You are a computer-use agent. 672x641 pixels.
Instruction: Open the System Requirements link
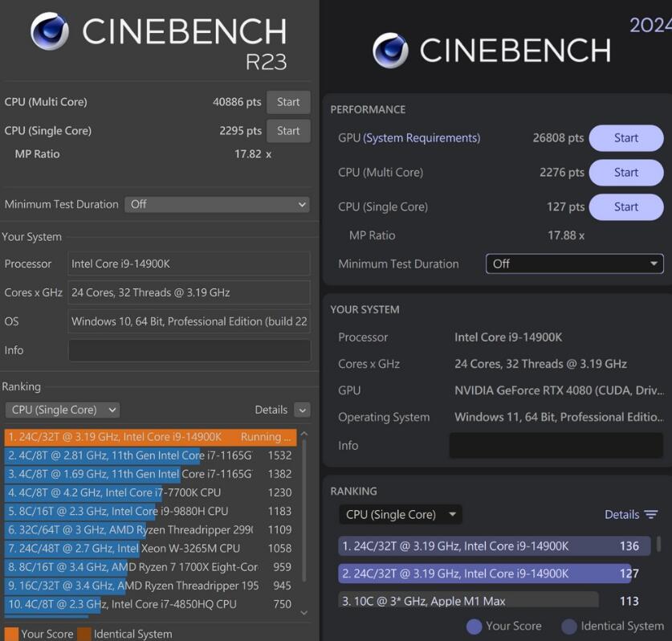tap(422, 138)
